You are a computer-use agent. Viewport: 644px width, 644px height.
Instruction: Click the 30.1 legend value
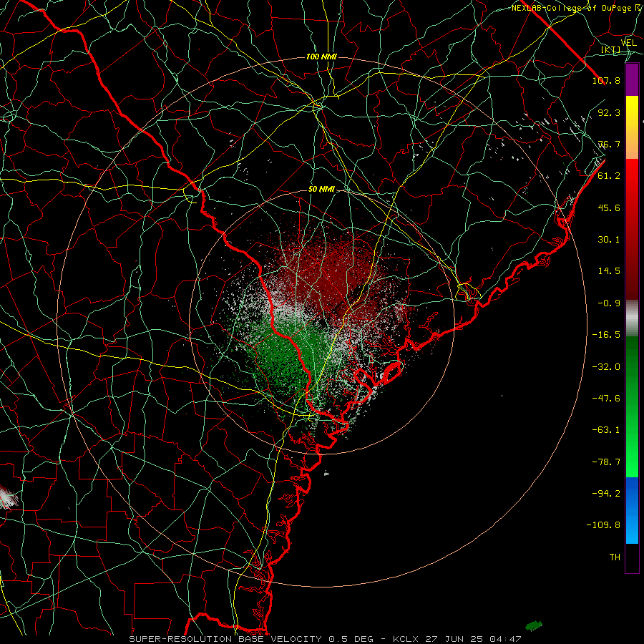[609, 240]
